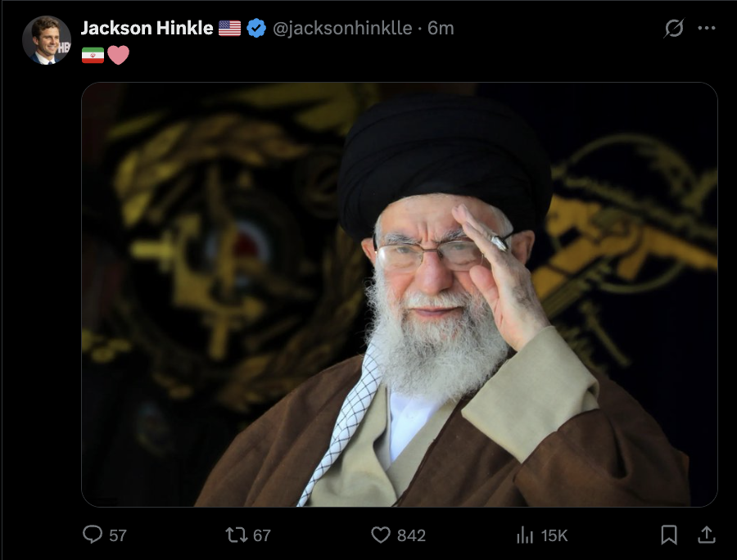Bookmark this post with the bookmark icon

click(x=669, y=535)
